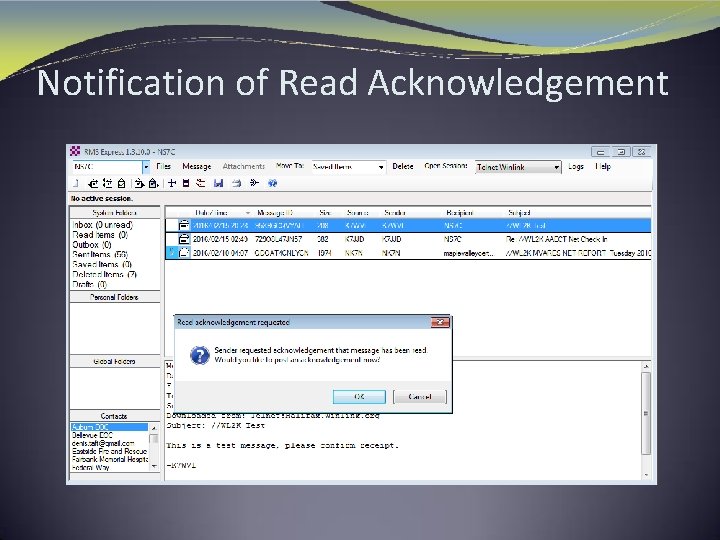Select the MVARES NET REPORT message subject
The height and width of the screenshot is (540, 720).
pos(578,253)
